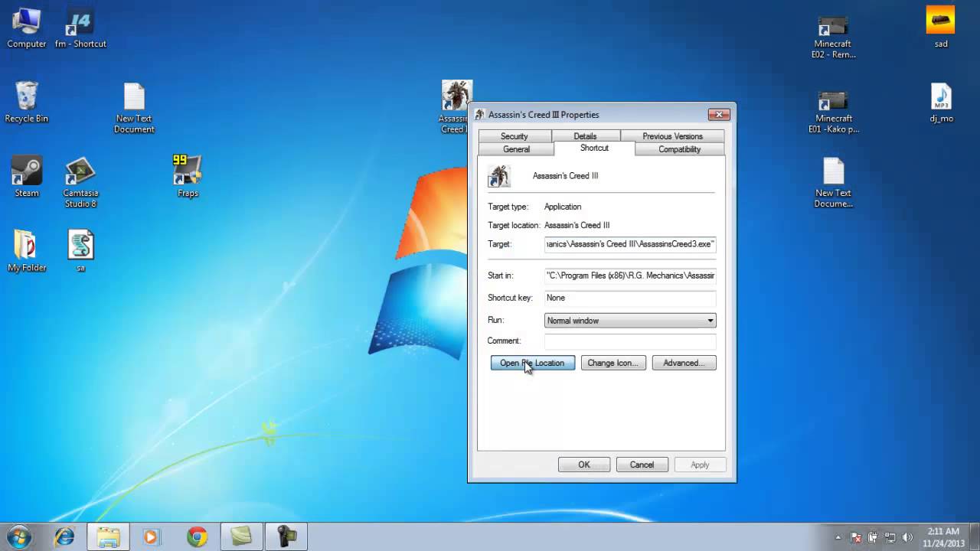
Task: Switch to the Compatibility tab
Action: point(679,149)
